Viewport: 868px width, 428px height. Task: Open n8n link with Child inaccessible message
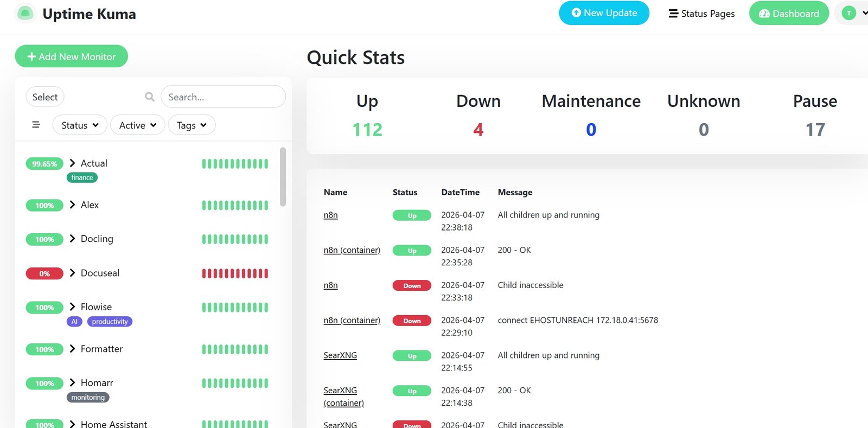pyautogui.click(x=330, y=285)
